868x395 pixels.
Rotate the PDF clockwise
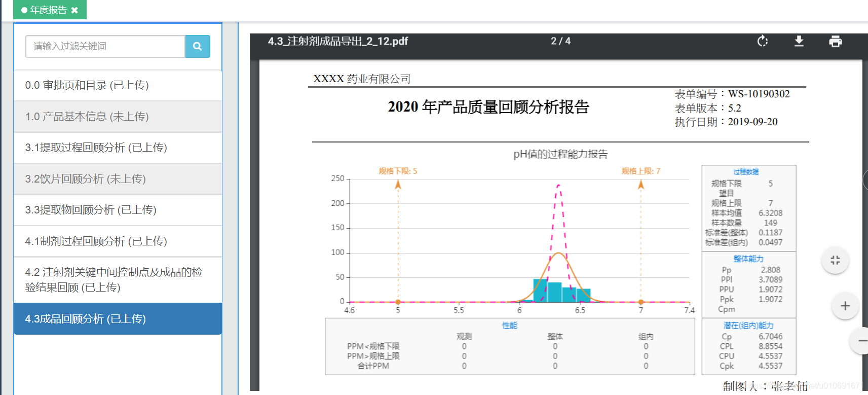click(763, 41)
